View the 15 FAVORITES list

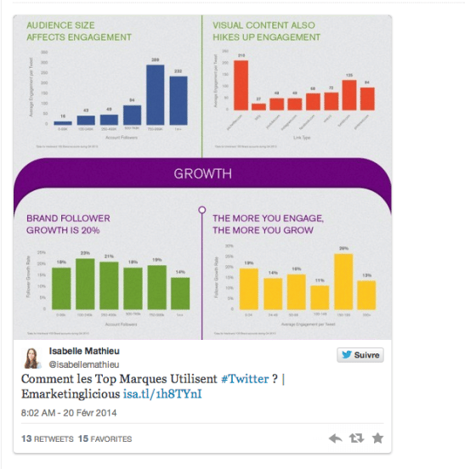coord(105,439)
